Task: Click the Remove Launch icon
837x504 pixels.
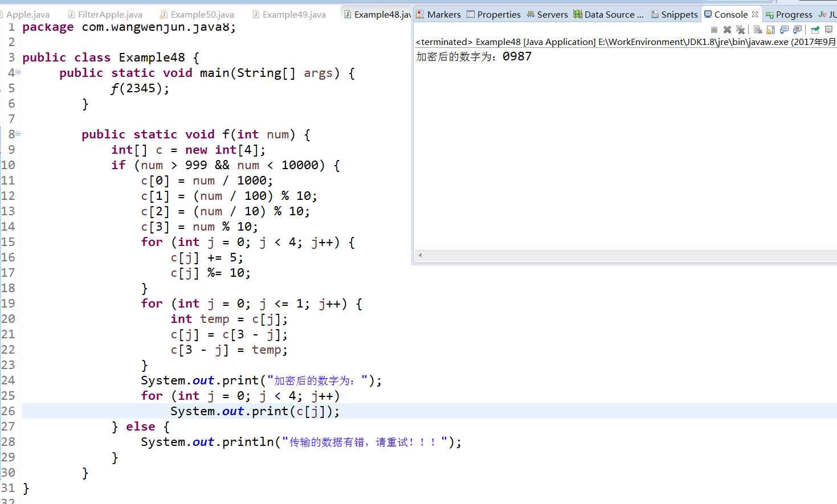Action: [727, 30]
